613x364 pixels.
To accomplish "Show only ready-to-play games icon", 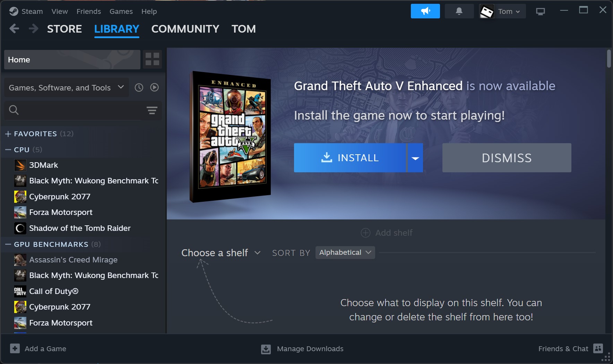I will [x=154, y=87].
